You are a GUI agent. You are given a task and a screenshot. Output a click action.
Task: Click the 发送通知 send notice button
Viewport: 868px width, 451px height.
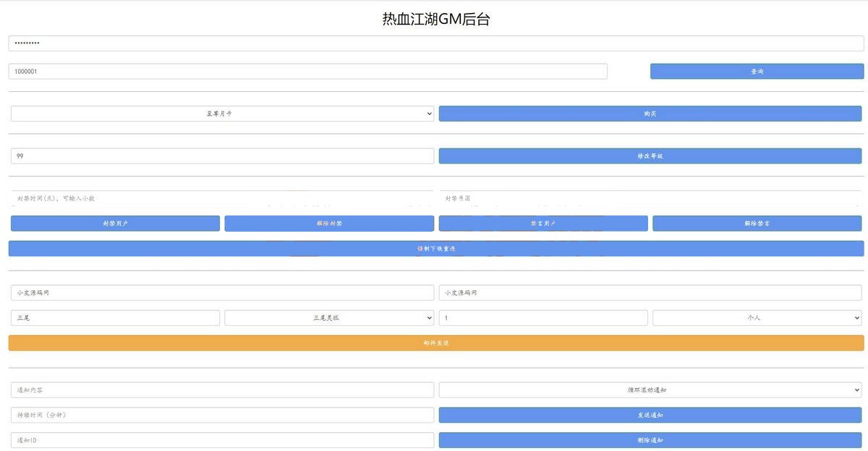pyautogui.click(x=650, y=415)
